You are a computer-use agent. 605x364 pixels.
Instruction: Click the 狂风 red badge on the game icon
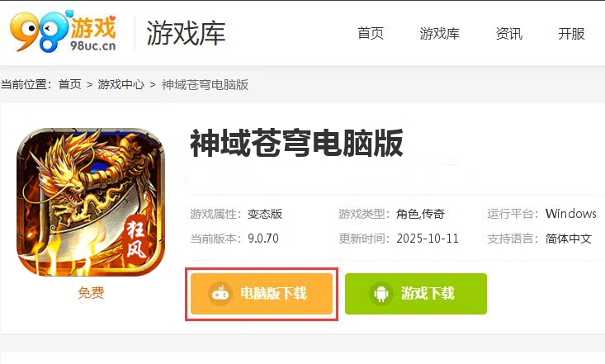point(135,239)
